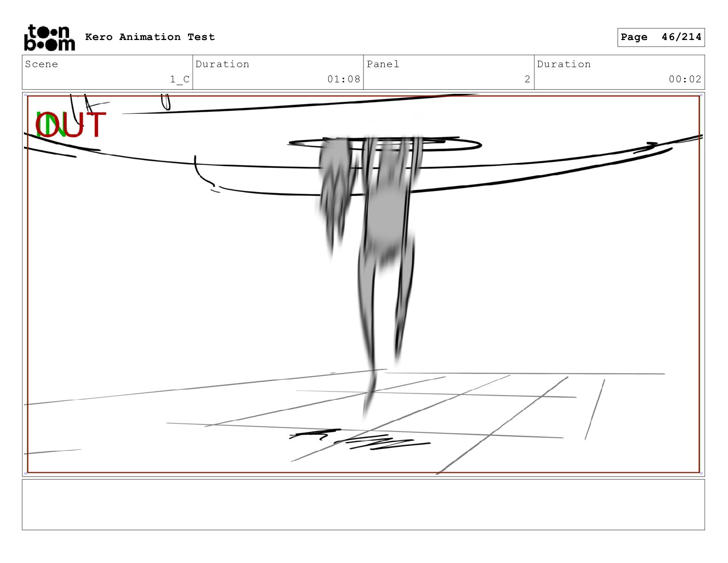The width and height of the screenshot is (728, 563).
Task: Select the scene value '1_C'
Action: (x=180, y=79)
